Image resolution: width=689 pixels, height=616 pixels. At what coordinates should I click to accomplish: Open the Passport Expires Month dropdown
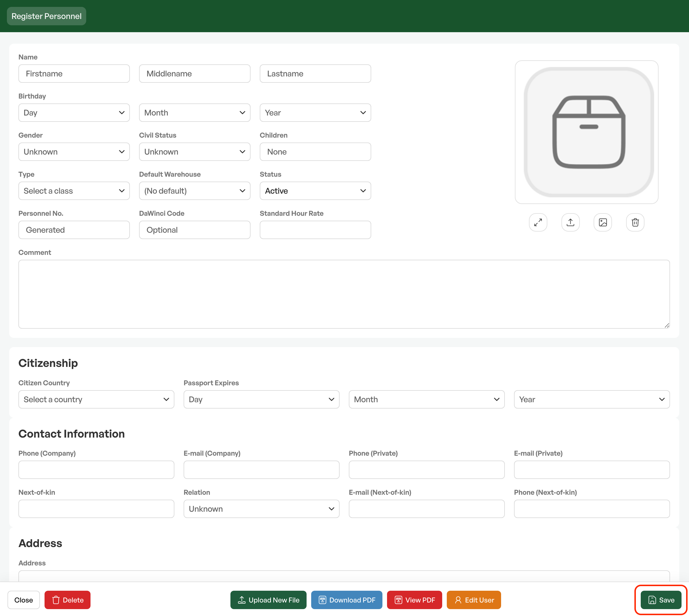tap(427, 399)
